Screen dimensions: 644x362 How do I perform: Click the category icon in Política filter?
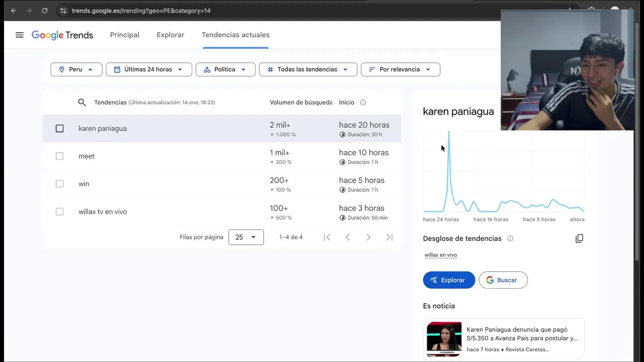point(207,69)
